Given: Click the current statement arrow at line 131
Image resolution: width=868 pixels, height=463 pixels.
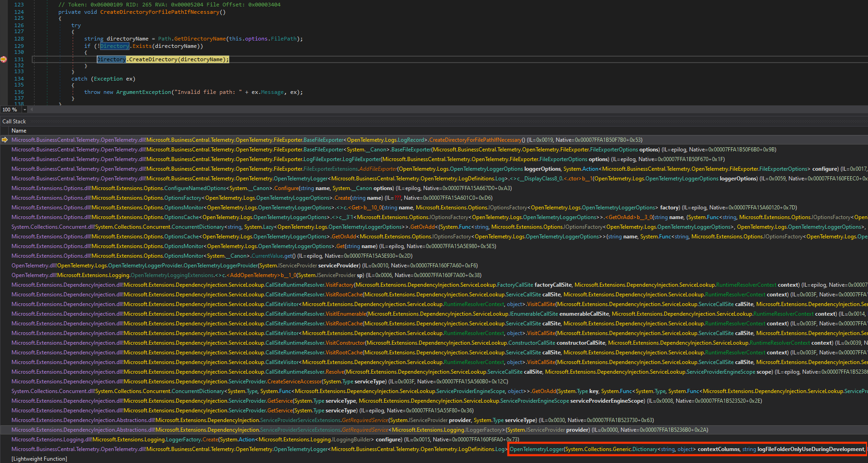Looking at the screenshot, I should (4, 59).
